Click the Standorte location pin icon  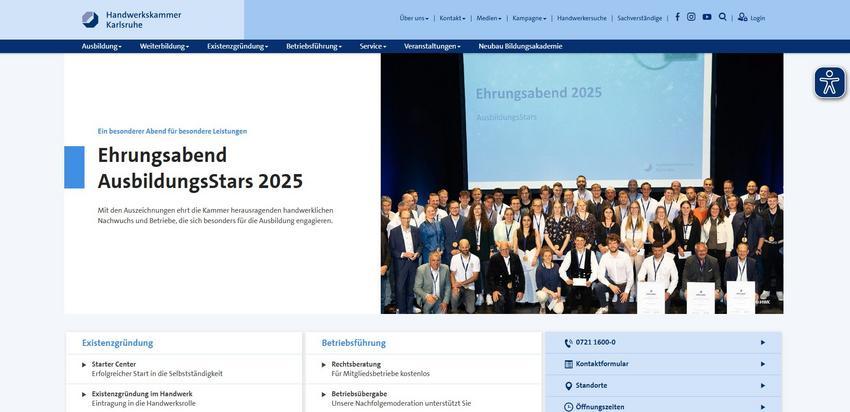(x=568, y=386)
